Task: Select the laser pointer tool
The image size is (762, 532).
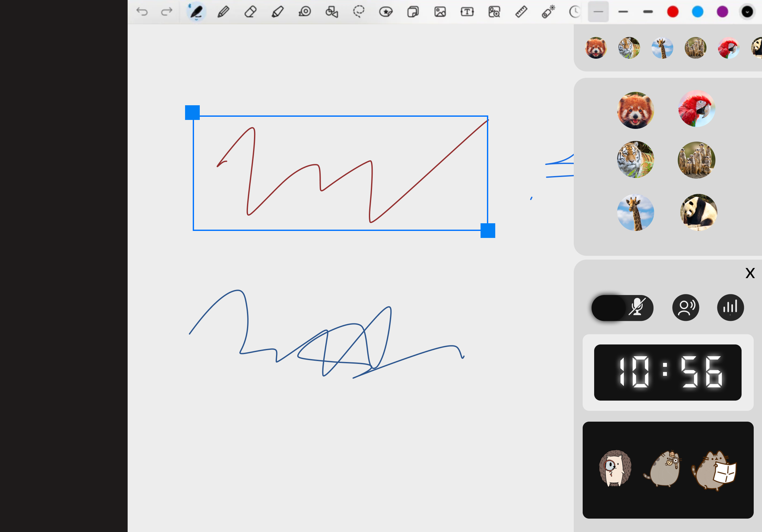Action: (x=548, y=12)
